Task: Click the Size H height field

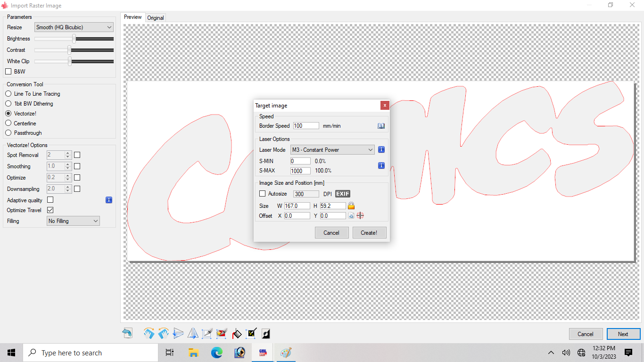Action: tap(333, 206)
